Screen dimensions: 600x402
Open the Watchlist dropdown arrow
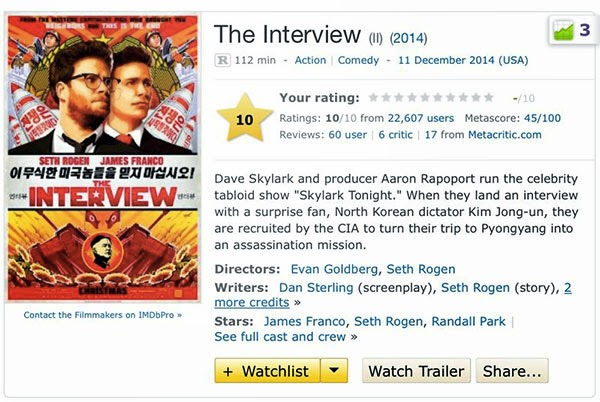334,371
